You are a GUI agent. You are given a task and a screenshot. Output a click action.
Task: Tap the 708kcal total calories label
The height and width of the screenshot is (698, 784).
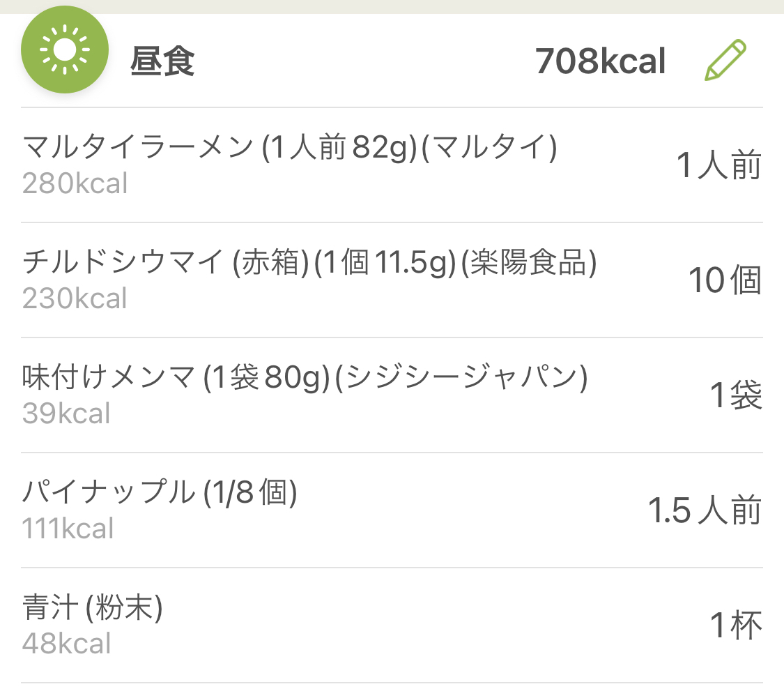coord(601,61)
